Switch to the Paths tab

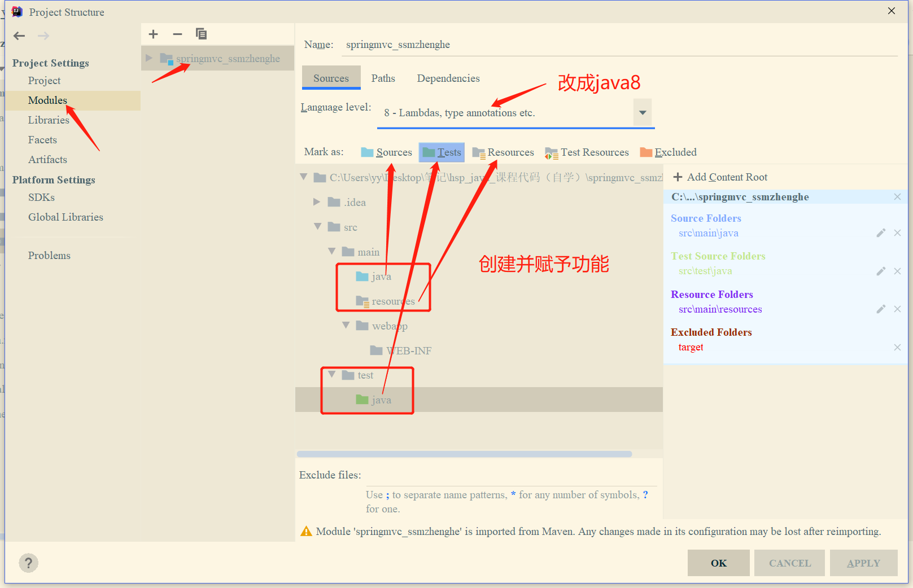(383, 78)
